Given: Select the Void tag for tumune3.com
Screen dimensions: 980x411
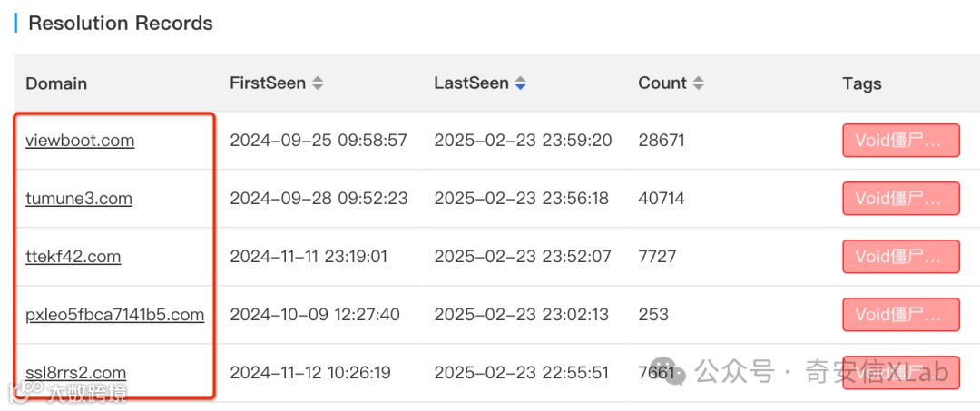Looking at the screenshot, I should point(900,199).
